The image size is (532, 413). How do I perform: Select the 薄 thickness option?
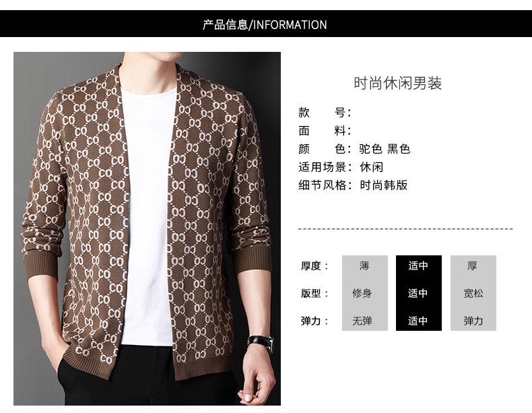[x=365, y=265]
